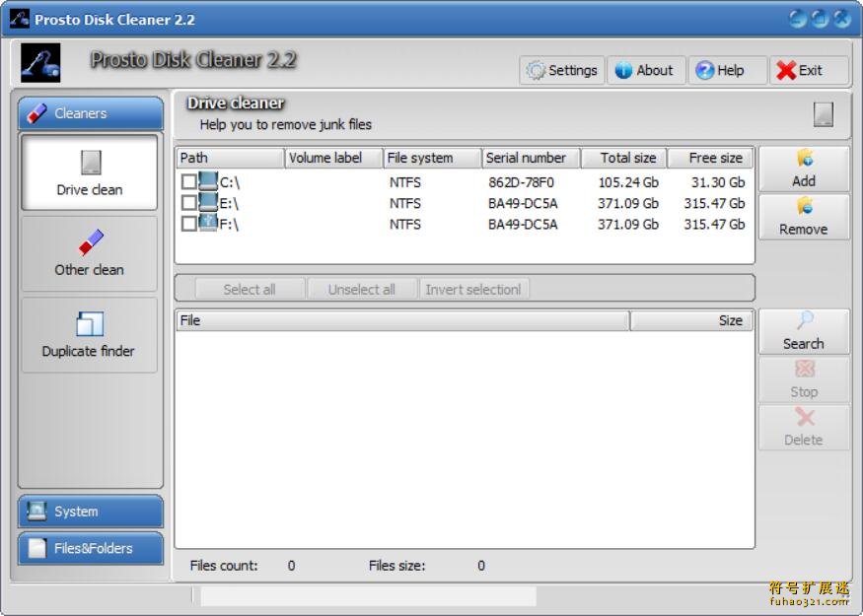Viewport: 863px width, 616px height.
Task: Click the disabled Delete button
Action: coord(804,428)
